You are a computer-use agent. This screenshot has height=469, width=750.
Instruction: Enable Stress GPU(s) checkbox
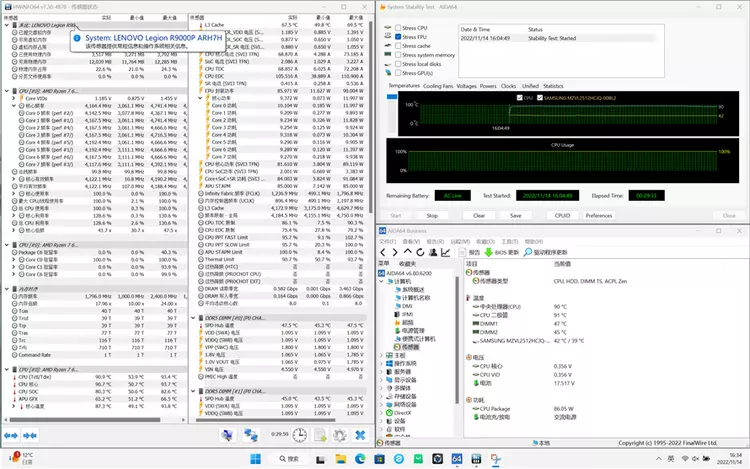point(398,73)
